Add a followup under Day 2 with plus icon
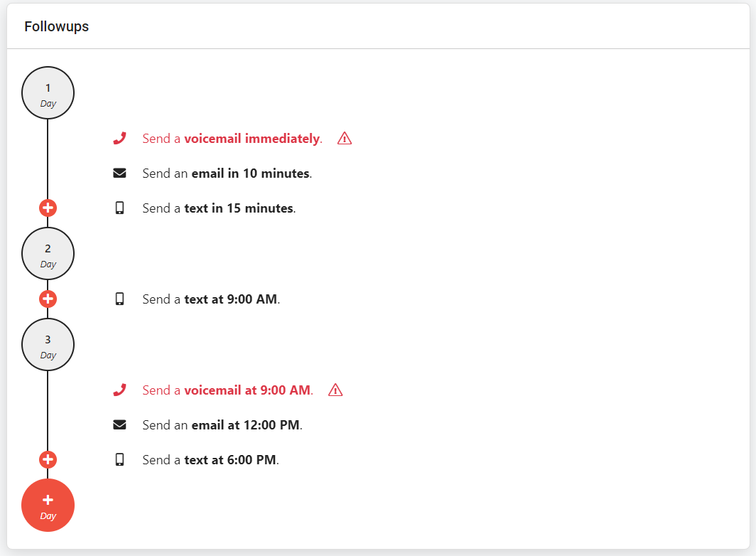756x556 pixels. 48,299
